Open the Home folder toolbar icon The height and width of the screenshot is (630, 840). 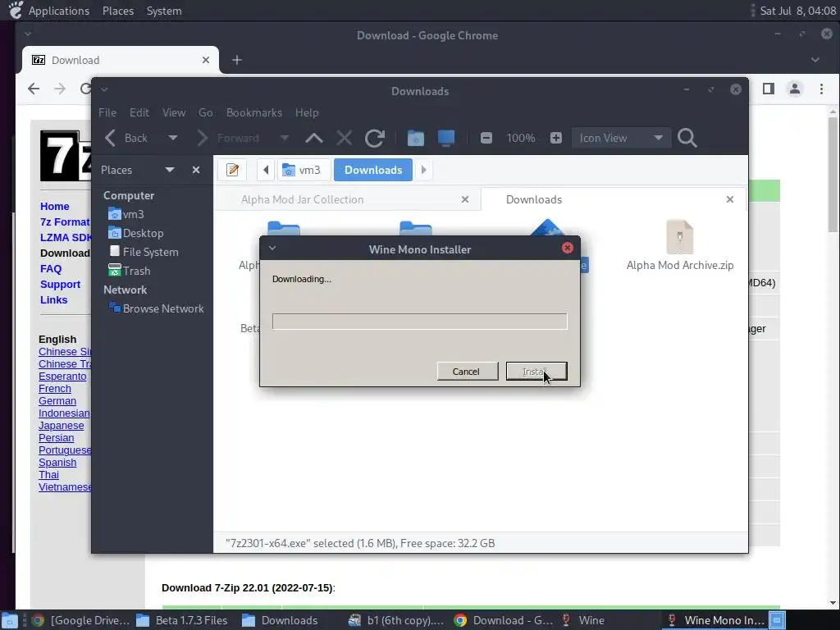pyautogui.click(x=416, y=138)
